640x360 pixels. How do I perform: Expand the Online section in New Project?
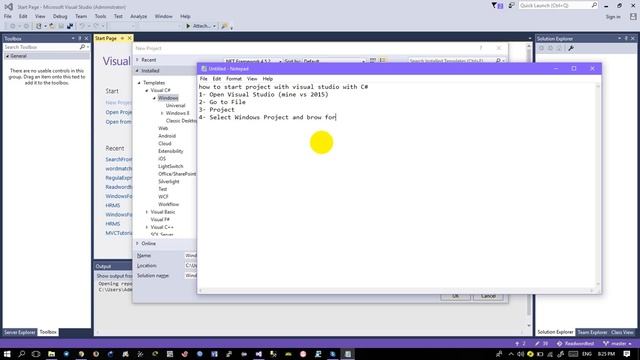pyautogui.click(x=138, y=244)
